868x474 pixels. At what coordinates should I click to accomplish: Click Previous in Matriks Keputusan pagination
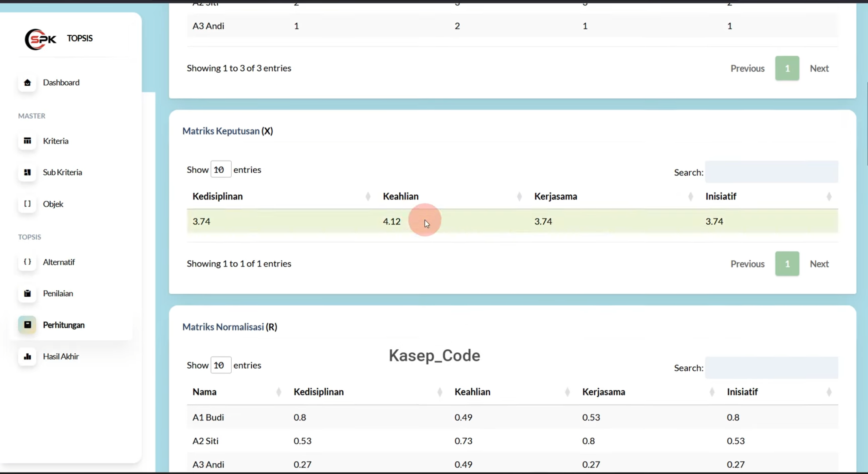pyautogui.click(x=747, y=264)
